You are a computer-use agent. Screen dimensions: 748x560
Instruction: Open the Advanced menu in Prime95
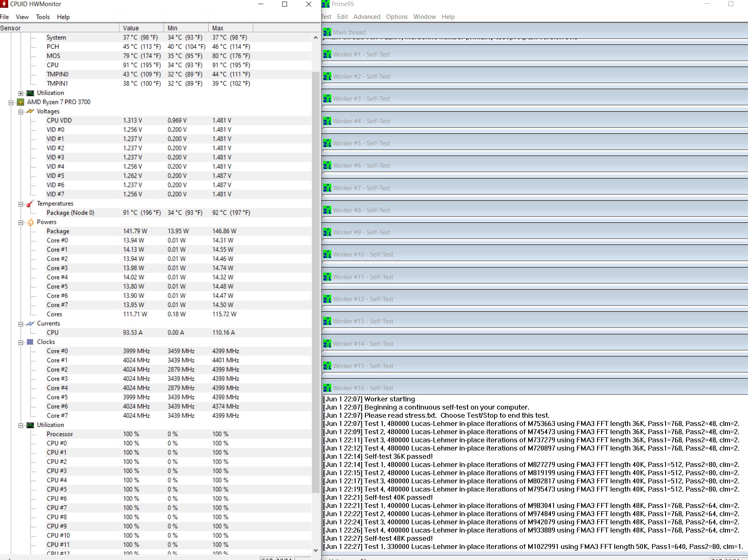[367, 17]
